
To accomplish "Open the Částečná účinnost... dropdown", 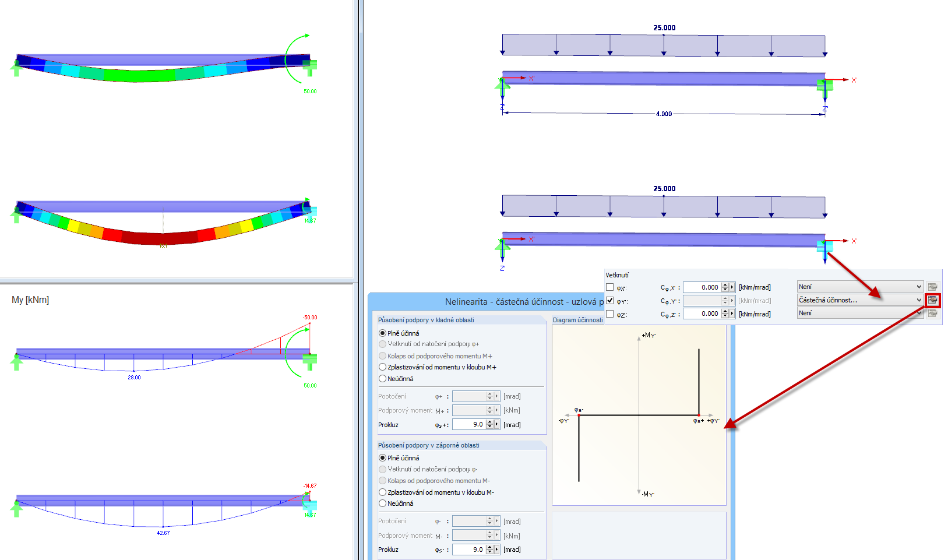I will (860, 300).
